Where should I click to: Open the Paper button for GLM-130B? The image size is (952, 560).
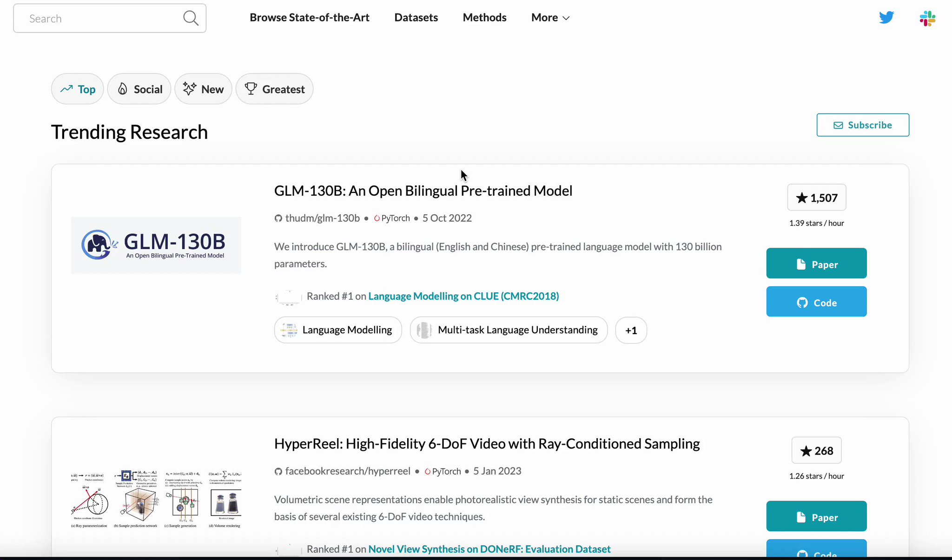[x=816, y=264]
